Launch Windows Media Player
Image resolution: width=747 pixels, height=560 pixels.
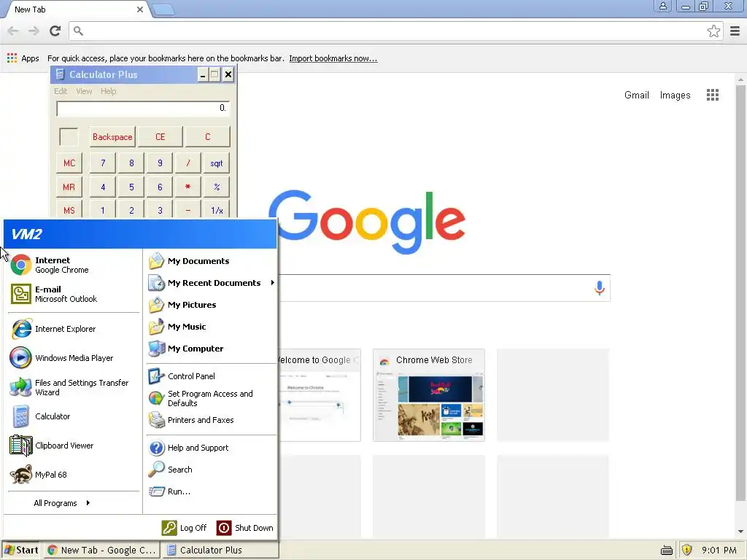(x=74, y=358)
